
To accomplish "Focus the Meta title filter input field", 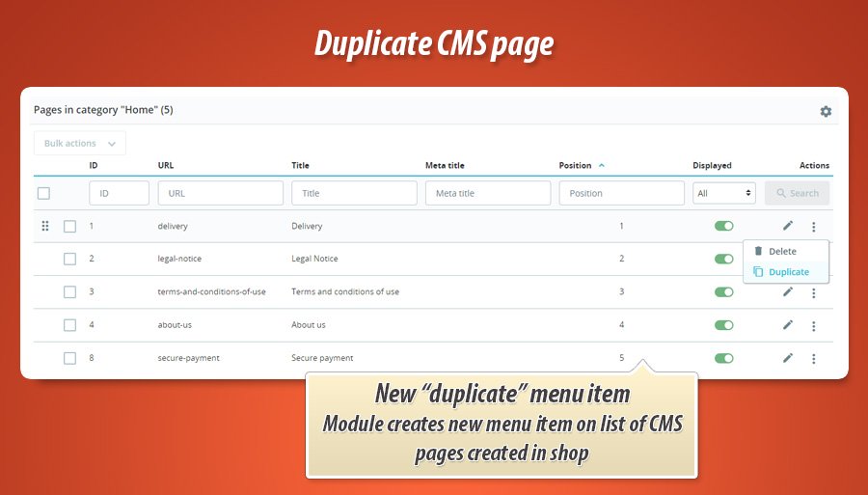I will point(488,193).
